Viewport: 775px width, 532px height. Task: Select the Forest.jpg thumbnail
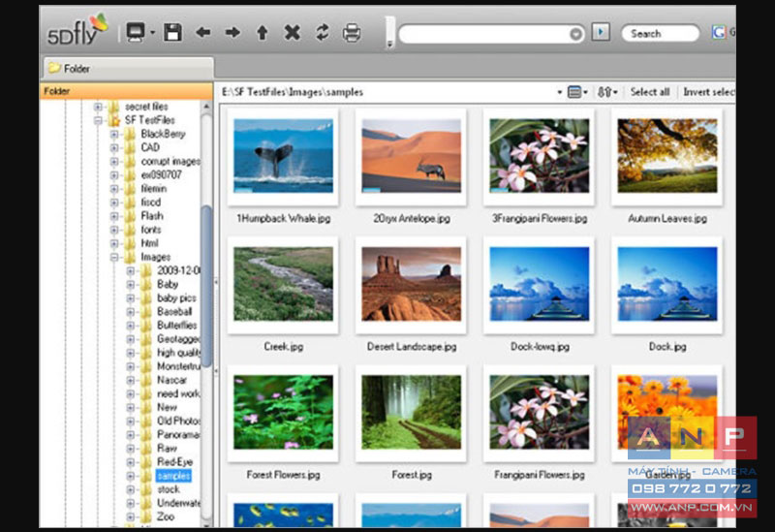coord(411,413)
